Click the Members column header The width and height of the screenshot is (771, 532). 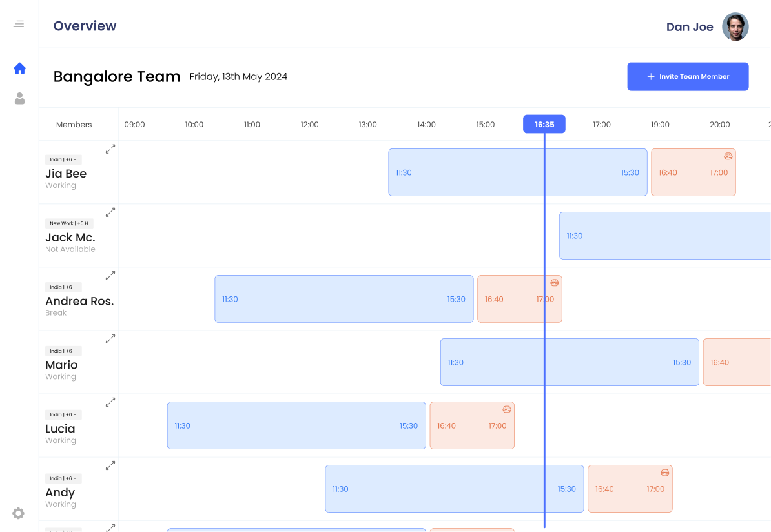[x=74, y=125]
